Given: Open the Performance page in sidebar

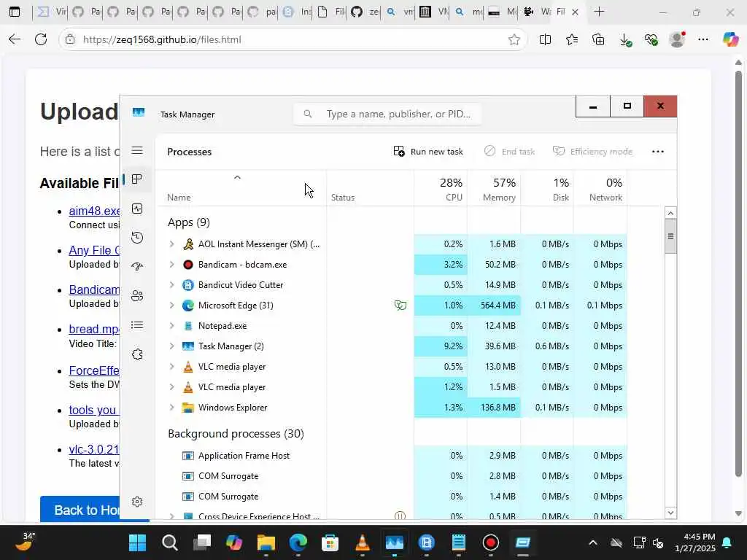Looking at the screenshot, I should coord(137,209).
